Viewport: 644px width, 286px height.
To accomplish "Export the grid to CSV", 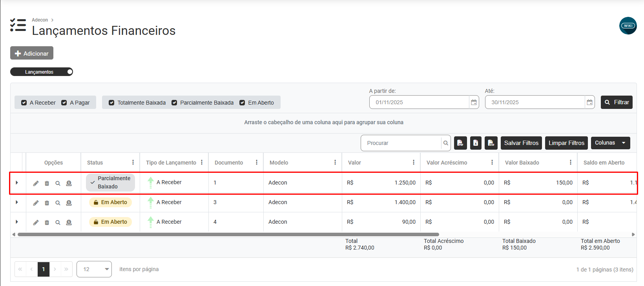I will 491,143.
